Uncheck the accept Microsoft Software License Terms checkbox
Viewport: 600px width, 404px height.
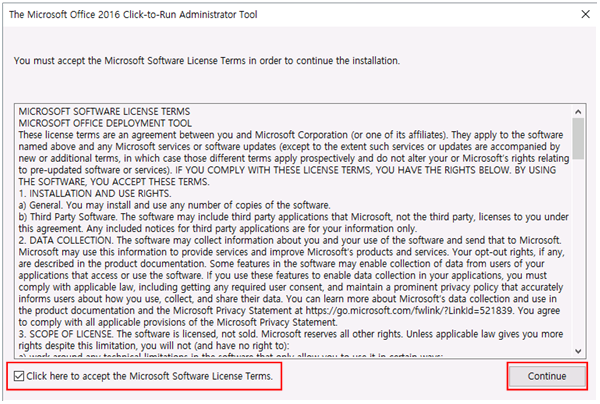(19, 376)
